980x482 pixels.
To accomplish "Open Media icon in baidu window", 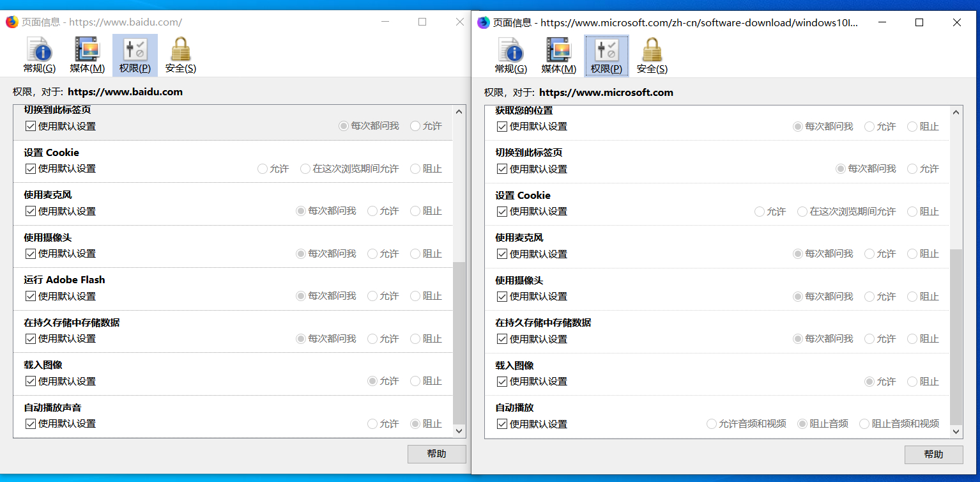I will 87,50.
